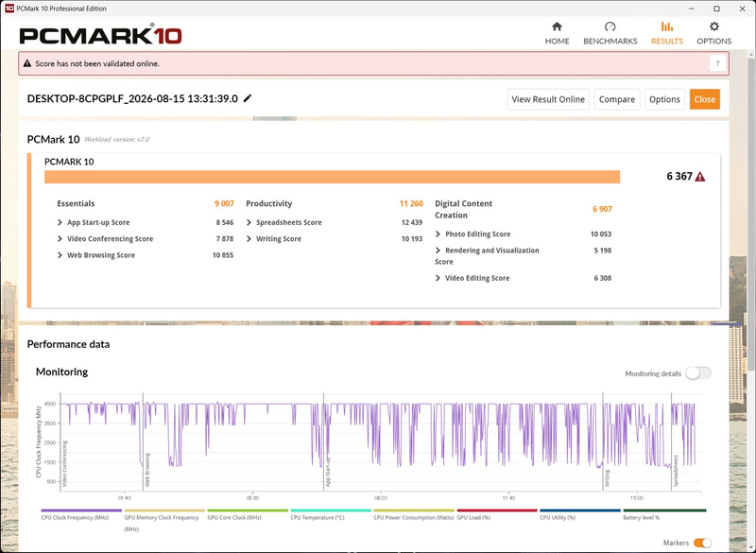This screenshot has width=756, height=553.
Task: Click the Web Browsing marker on chart
Action: tap(147, 469)
